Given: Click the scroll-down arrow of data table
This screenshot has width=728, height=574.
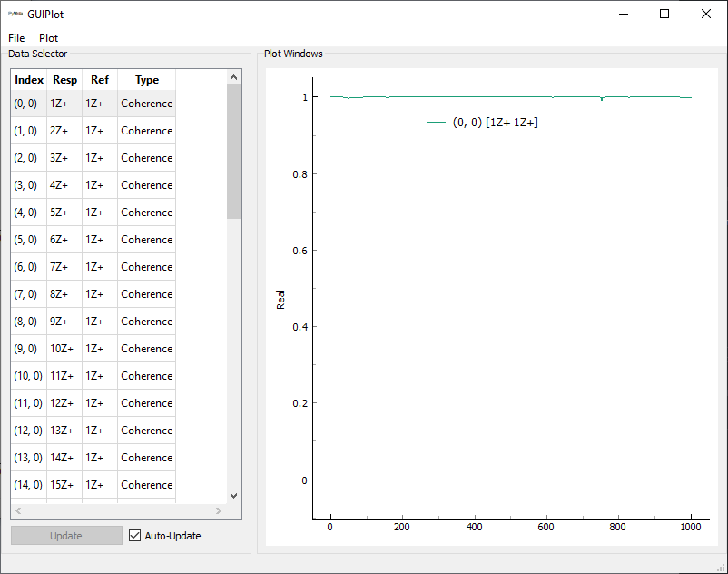Looking at the screenshot, I should pyautogui.click(x=233, y=496).
